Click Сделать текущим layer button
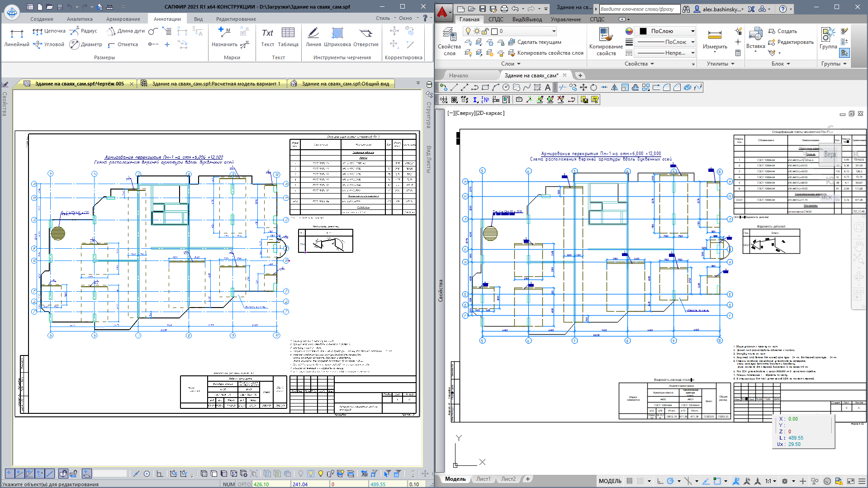This screenshot has height=488, width=868. [535, 42]
